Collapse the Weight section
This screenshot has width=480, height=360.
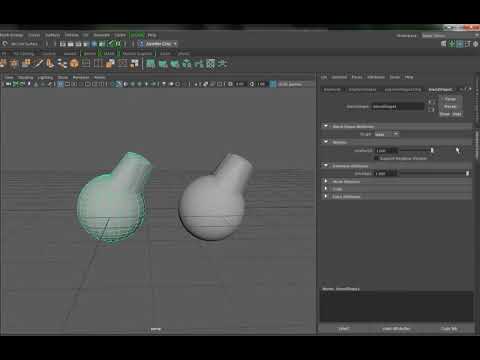click(x=326, y=142)
